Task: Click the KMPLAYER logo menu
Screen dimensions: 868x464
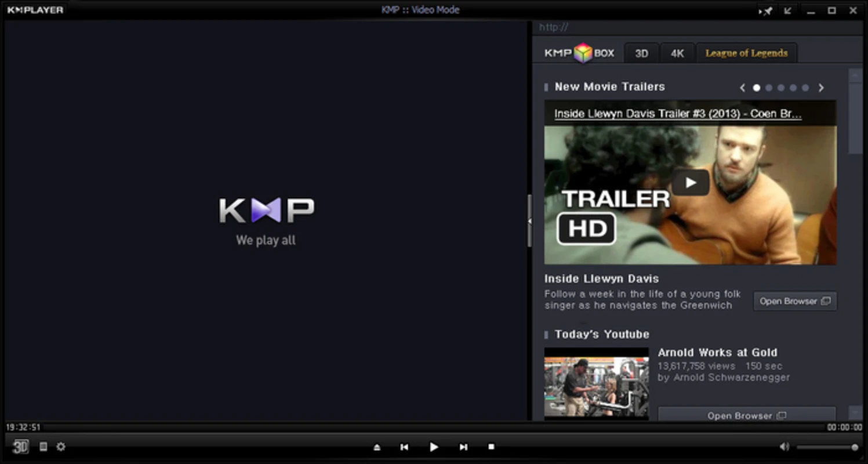Action: tap(35, 9)
